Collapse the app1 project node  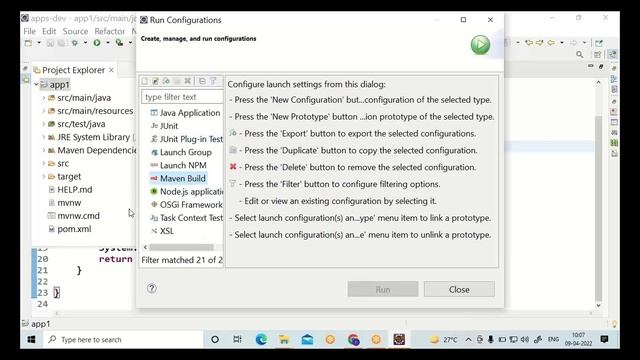pos(36,84)
